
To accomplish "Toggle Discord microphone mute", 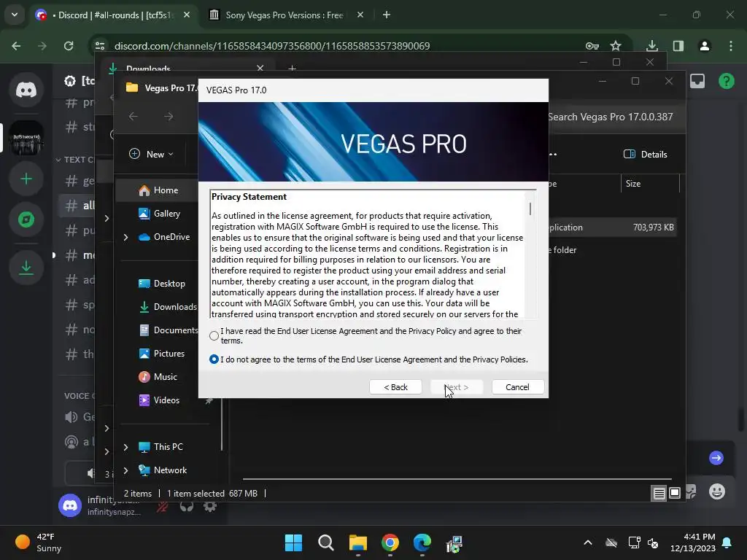I will 163,506.
